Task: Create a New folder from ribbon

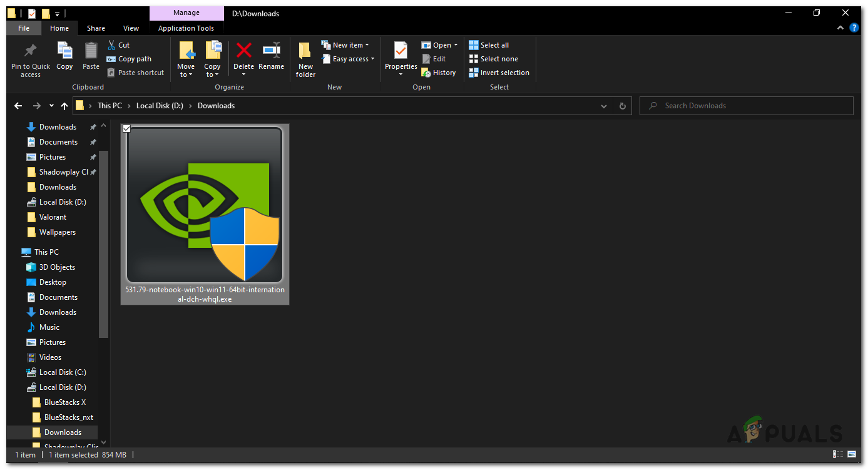Action: [305, 59]
